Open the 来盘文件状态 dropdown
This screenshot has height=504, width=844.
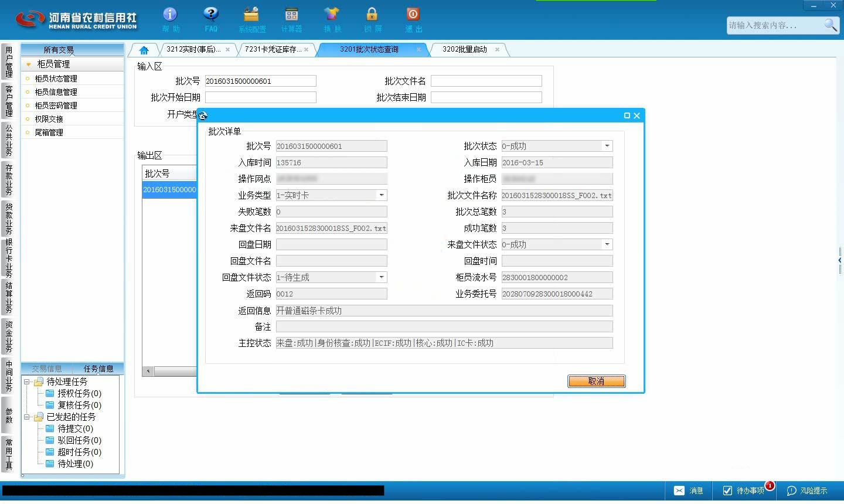click(607, 244)
